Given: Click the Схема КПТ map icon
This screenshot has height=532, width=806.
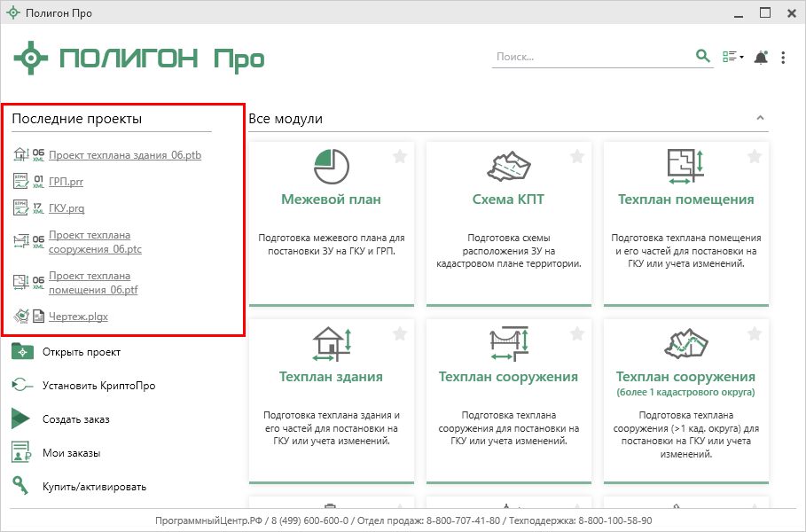Looking at the screenshot, I should click(508, 166).
